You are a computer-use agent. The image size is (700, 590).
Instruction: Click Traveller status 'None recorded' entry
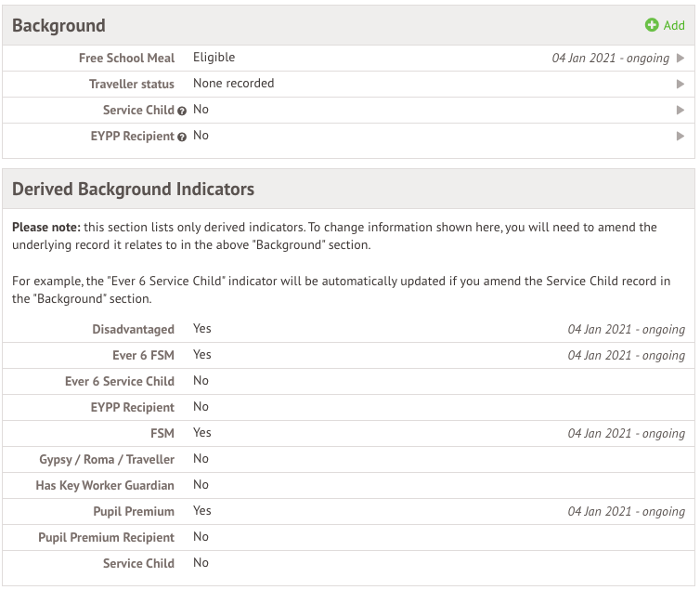(233, 84)
